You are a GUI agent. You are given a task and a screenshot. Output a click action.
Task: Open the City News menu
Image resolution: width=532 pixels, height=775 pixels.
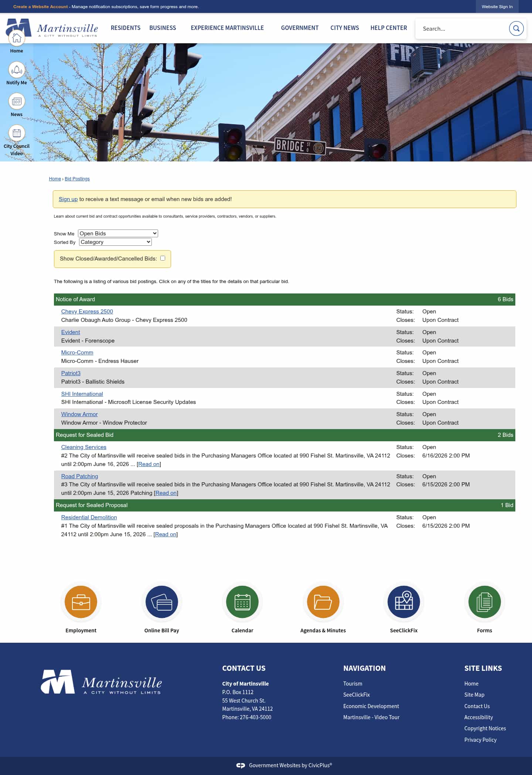(x=345, y=28)
